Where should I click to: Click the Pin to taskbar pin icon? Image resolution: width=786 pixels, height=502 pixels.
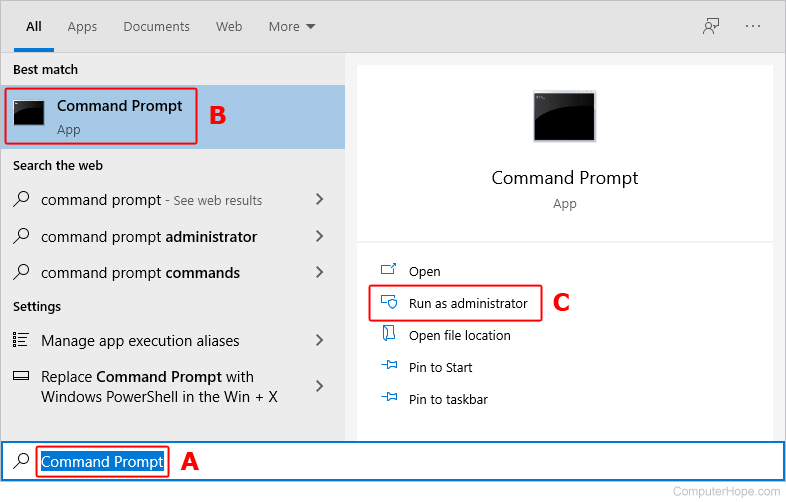coord(389,398)
